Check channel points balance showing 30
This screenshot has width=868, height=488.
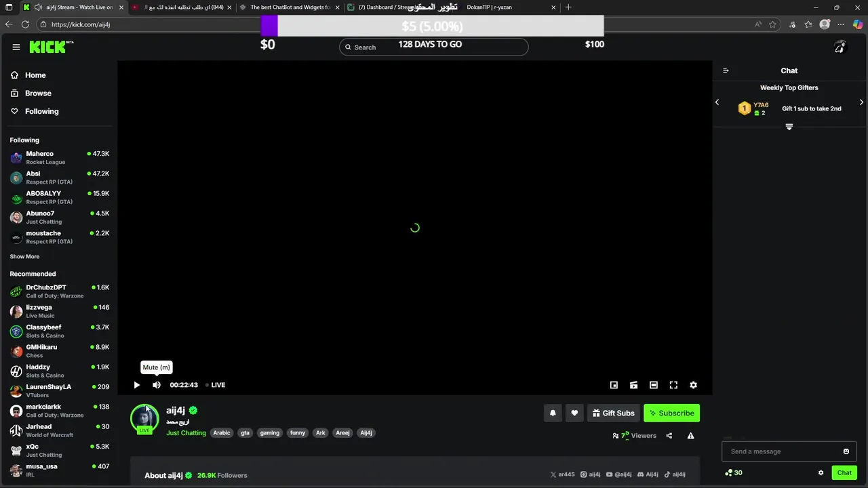click(x=734, y=472)
